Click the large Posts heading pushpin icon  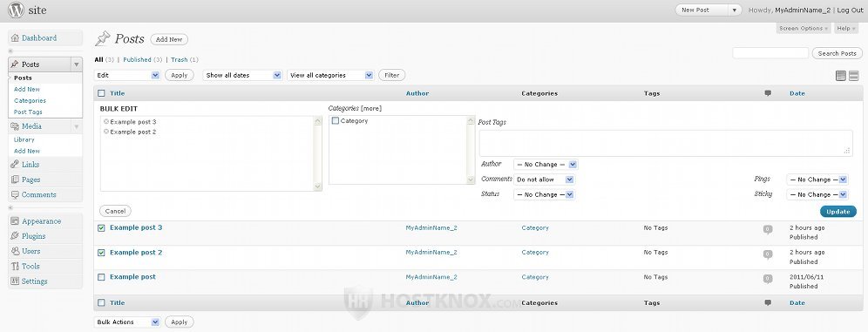(103, 38)
